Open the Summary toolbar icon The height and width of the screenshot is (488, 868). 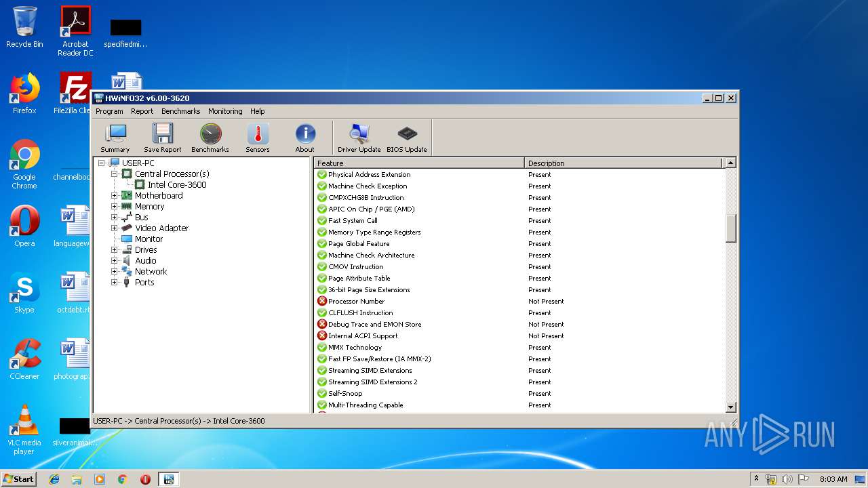click(x=115, y=138)
